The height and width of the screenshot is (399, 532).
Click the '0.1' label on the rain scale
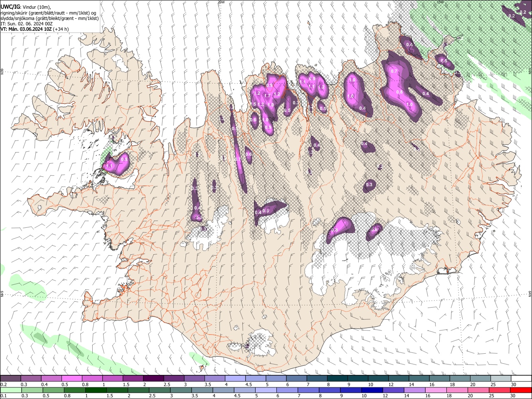point(3,396)
